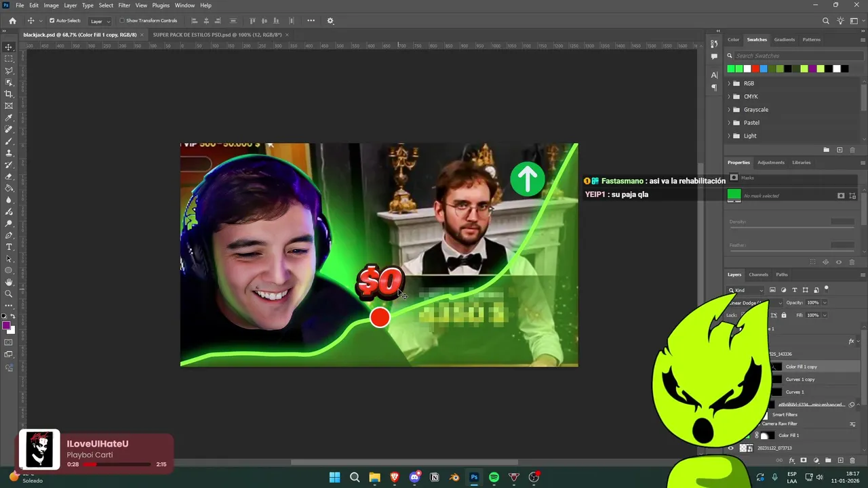Open the three-dots align options in options bar
Viewport: 868px width, 488px height.
click(311, 21)
